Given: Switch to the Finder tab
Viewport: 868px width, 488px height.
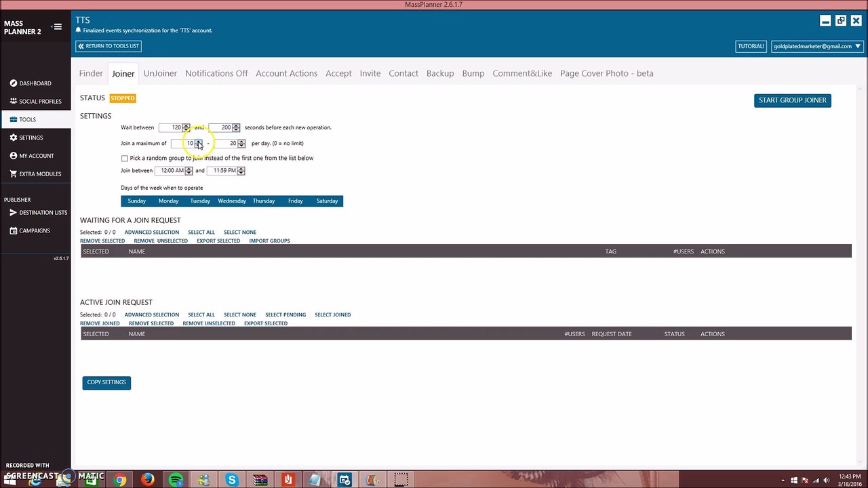Looking at the screenshot, I should click(91, 73).
